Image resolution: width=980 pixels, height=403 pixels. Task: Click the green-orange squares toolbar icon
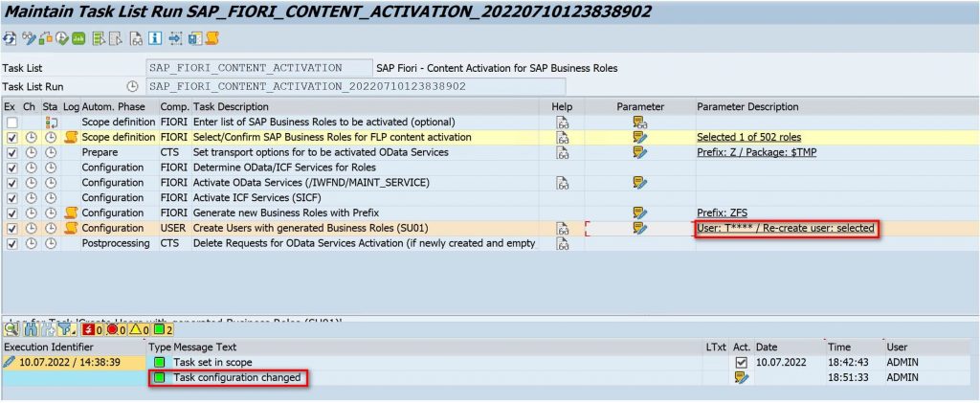46,38
